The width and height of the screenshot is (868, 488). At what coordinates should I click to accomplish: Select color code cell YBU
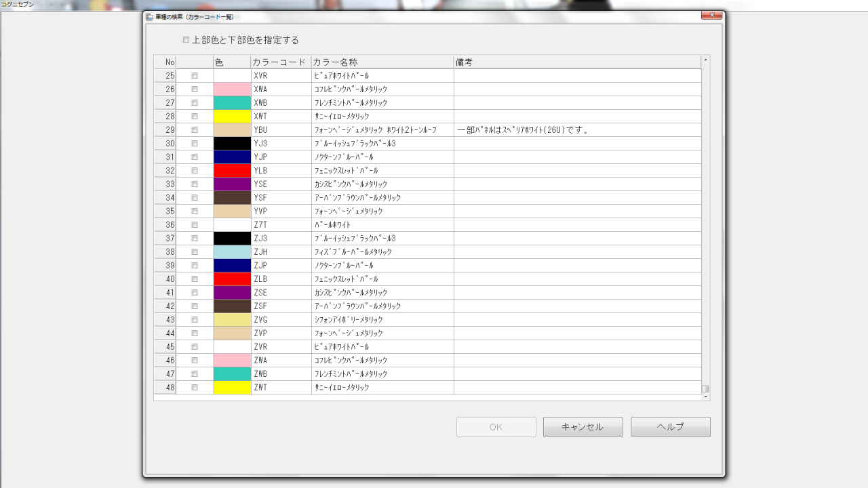tap(281, 129)
